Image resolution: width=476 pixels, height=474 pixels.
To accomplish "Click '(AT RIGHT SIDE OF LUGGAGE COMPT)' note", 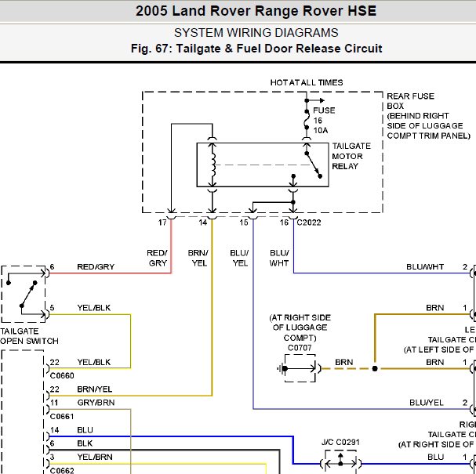I will pyautogui.click(x=300, y=327).
